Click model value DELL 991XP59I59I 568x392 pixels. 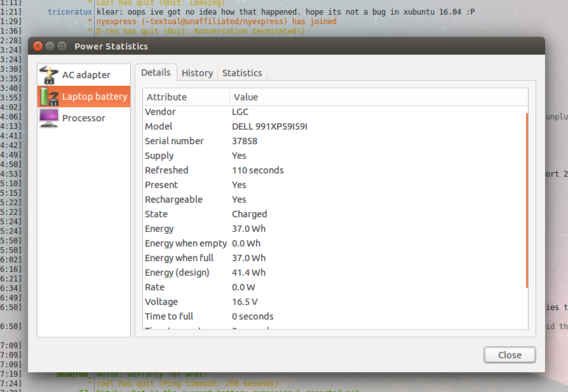pyautogui.click(x=269, y=126)
